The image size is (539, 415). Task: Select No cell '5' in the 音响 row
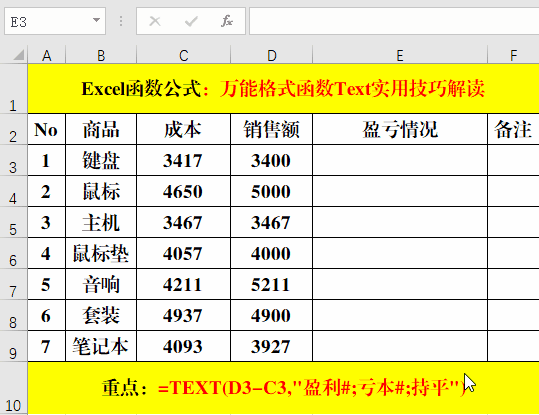[46, 284]
